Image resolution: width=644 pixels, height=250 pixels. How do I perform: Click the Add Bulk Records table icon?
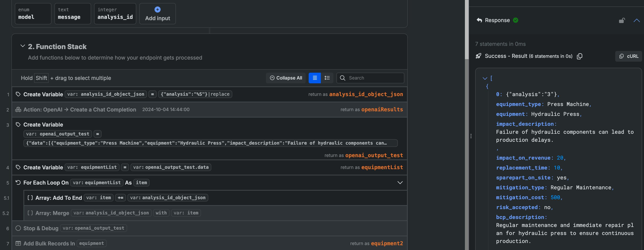pos(18,243)
